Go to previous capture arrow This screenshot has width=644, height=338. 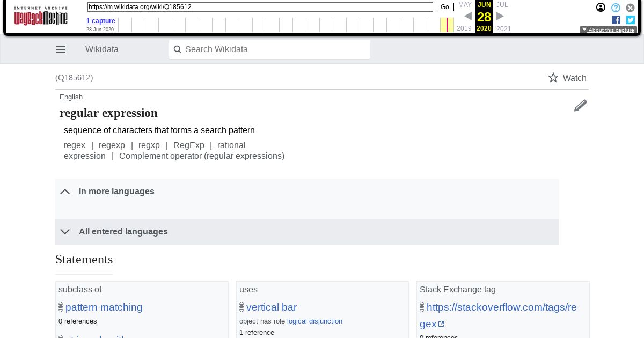[468, 16]
